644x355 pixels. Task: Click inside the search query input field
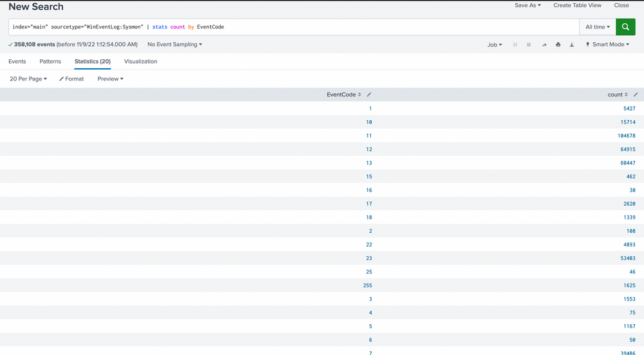[x=290, y=27]
